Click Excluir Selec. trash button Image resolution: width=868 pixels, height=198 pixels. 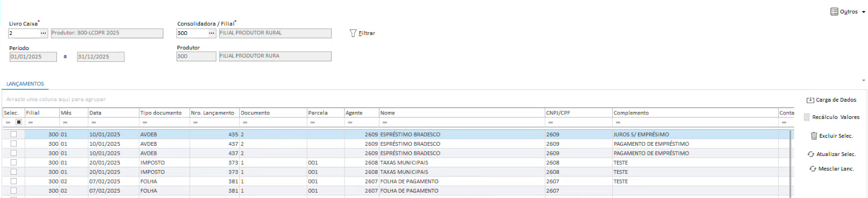pyautogui.click(x=831, y=136)
